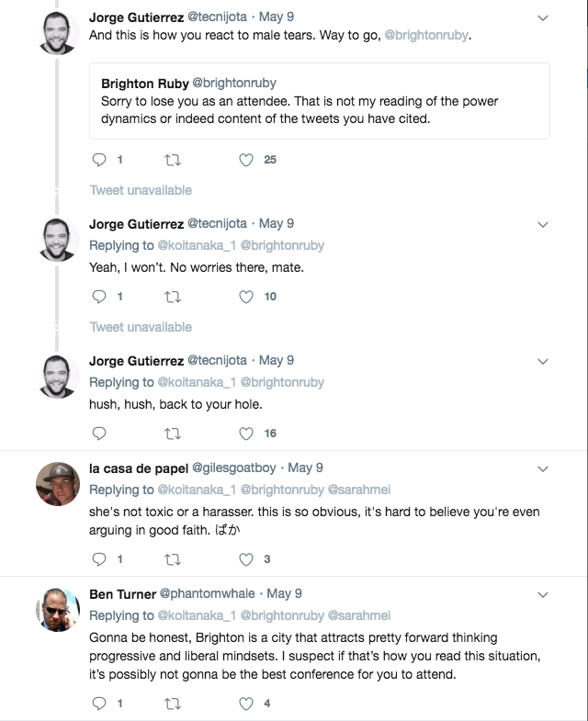View Ben Turner's profile picture
Viewport: 588px width, 721px height.
coord(58,610)
